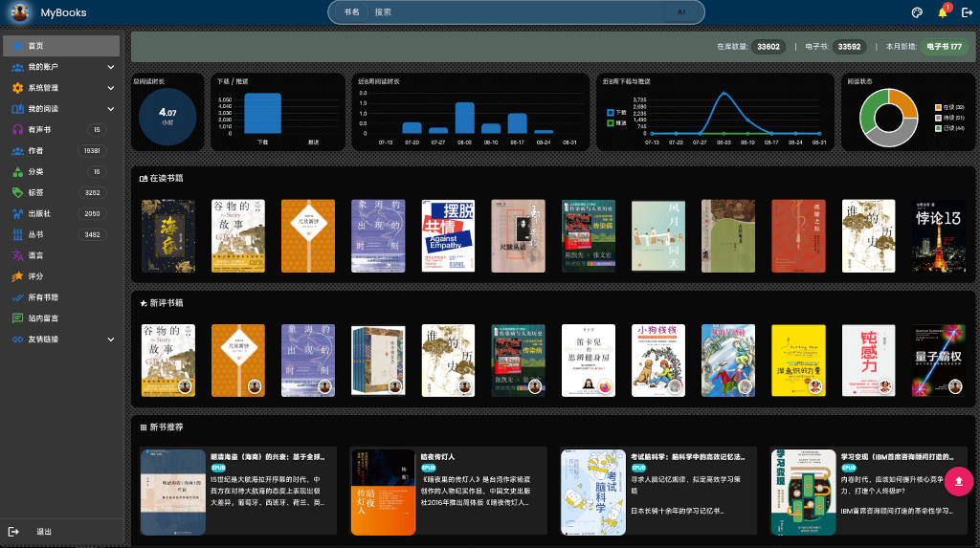Expand the 我的阅读 chevron

coord(111,109)
